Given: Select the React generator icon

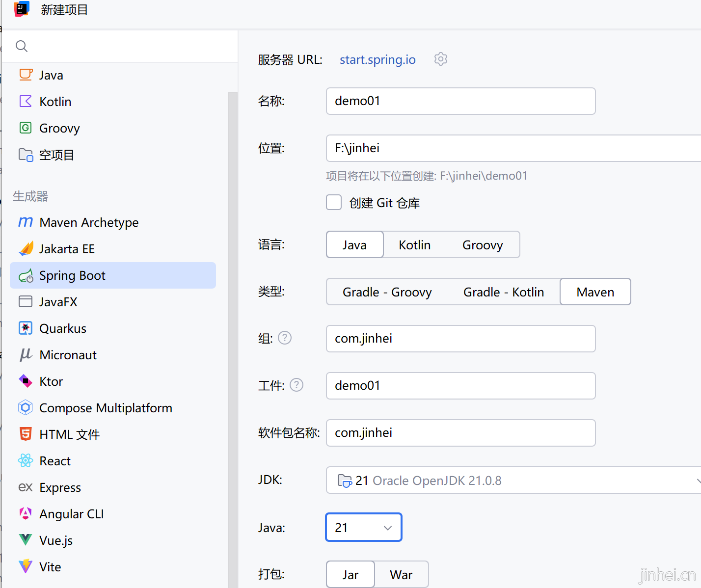Looking at the screenshot, I should click(x=26, y=461).
